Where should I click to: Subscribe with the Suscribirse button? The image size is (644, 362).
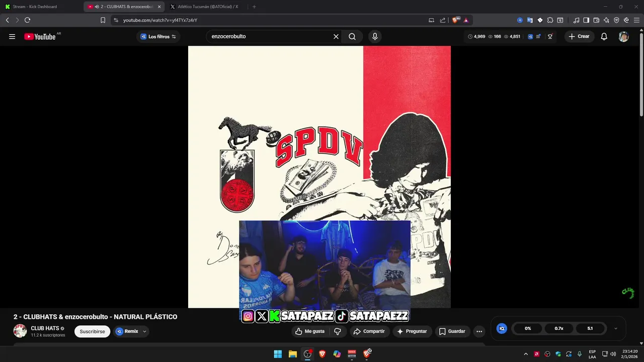[x=92, y=331]
